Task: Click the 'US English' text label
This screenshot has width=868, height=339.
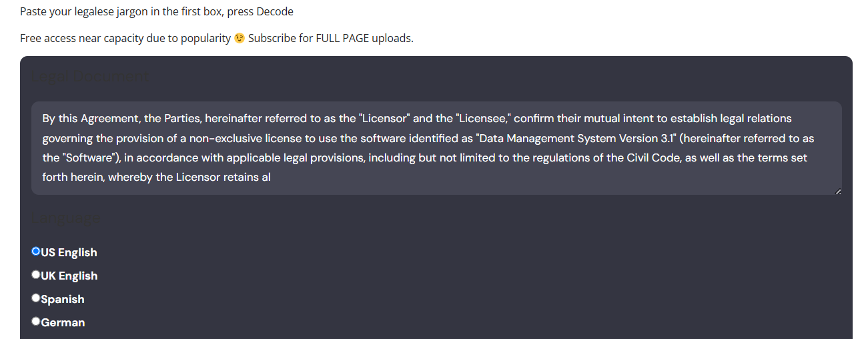Action: (x=69, y=252)
